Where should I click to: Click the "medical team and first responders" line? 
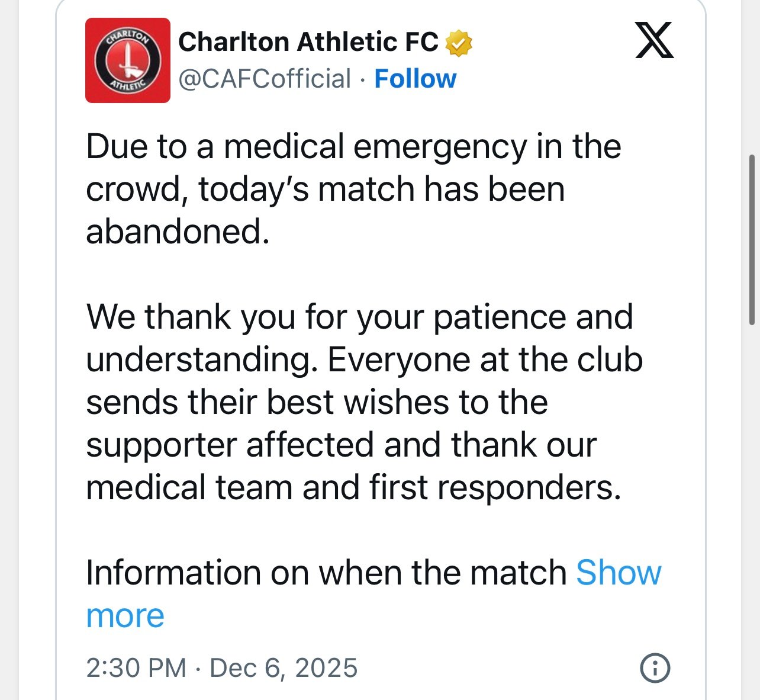(353, 488)
